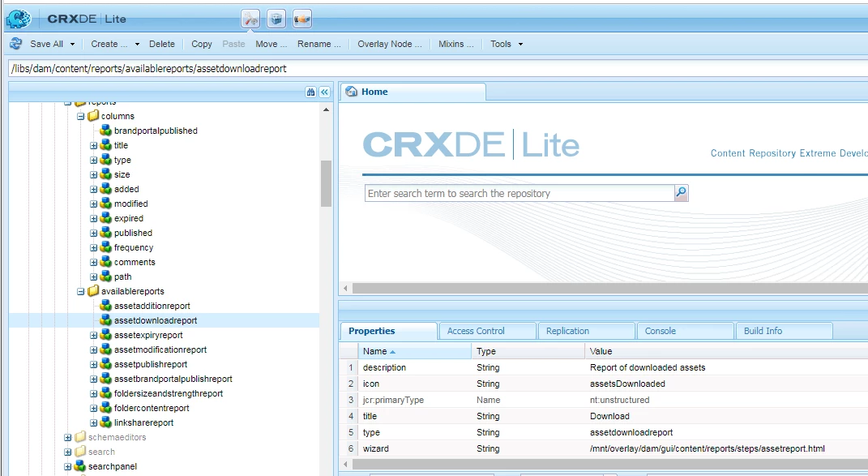The image size is (868, 476).
Task: Select the modified column tree node
Action: click(130, 204)
